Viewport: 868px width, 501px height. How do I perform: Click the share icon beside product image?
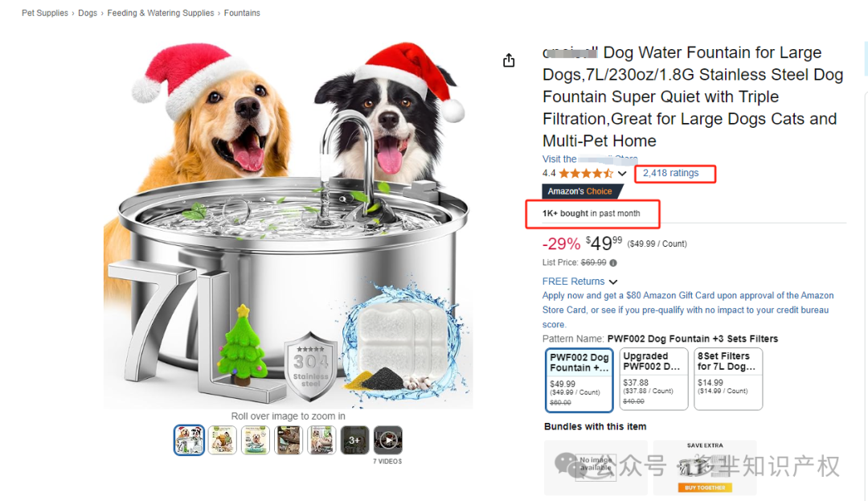(509, 60)
